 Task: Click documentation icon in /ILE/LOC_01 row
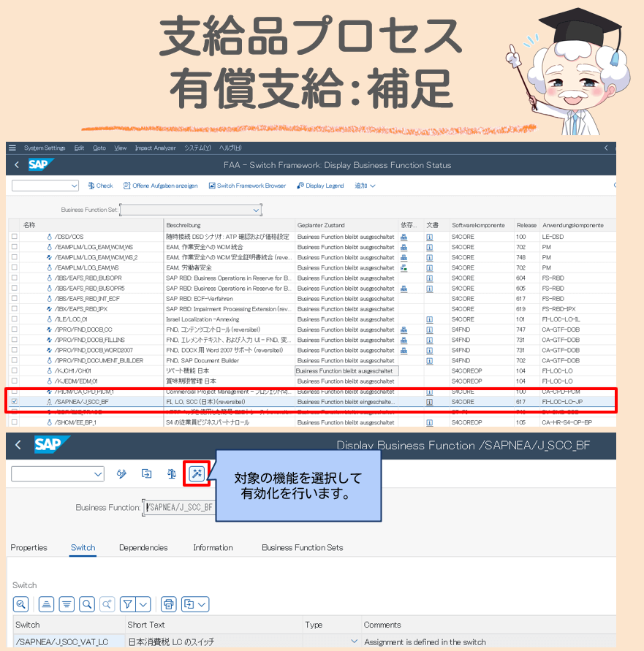point(430,319)
